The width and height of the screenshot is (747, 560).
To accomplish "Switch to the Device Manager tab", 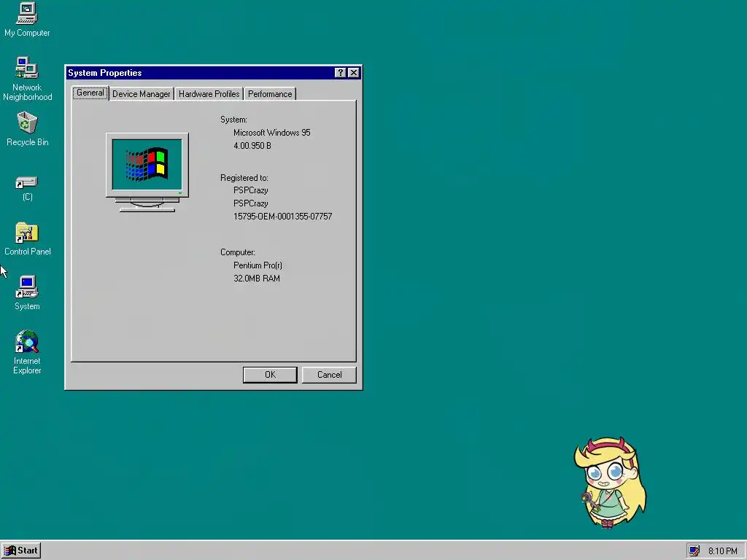I will (x=141, y=94).
